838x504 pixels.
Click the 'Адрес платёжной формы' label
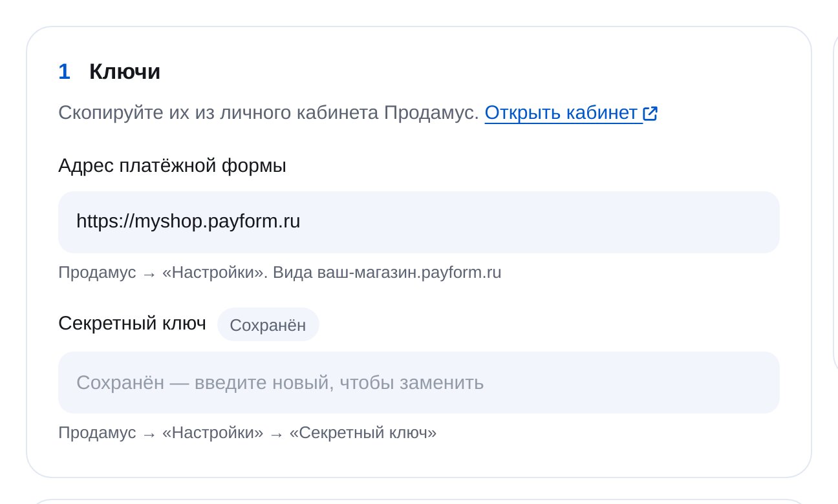click(x=172, y=166)
